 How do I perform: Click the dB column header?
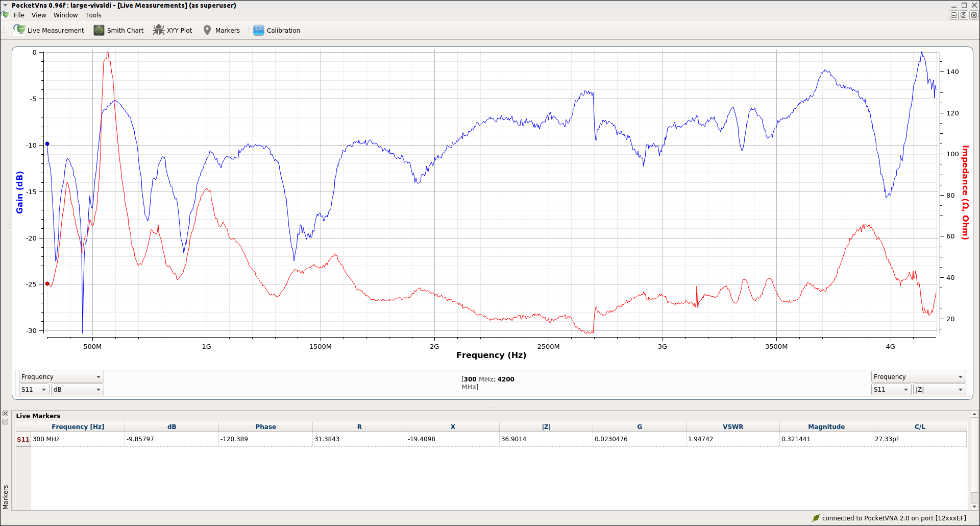coord(171,426)
